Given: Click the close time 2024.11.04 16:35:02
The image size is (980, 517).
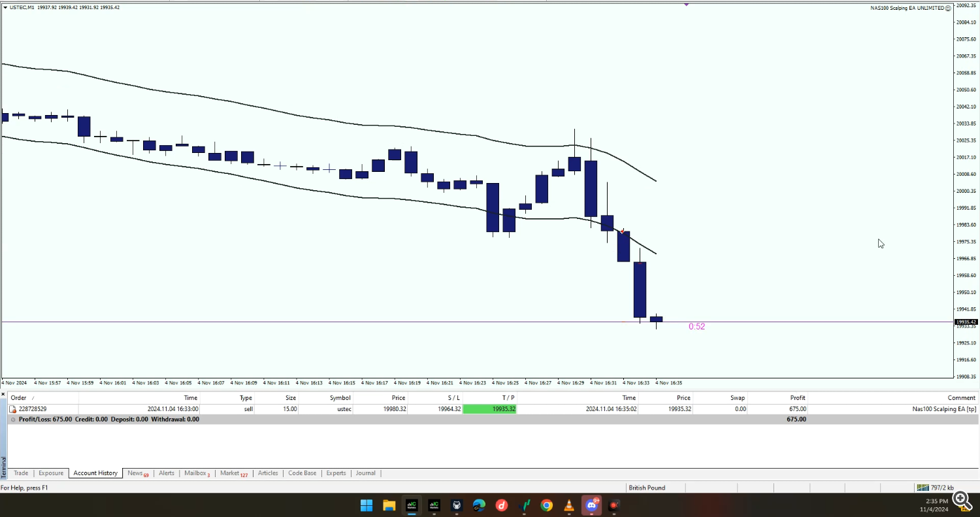Looking at the screenshot, I should (x=611, y=409).
